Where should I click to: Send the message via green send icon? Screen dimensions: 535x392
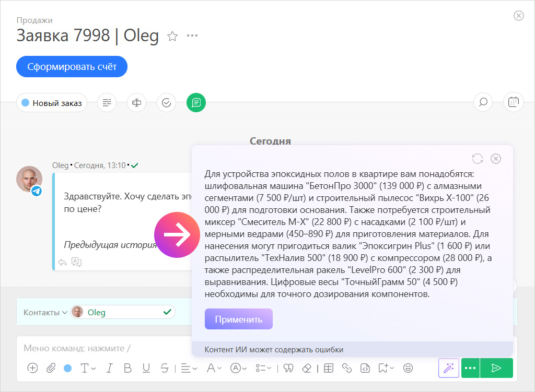(x=496, y=368)
